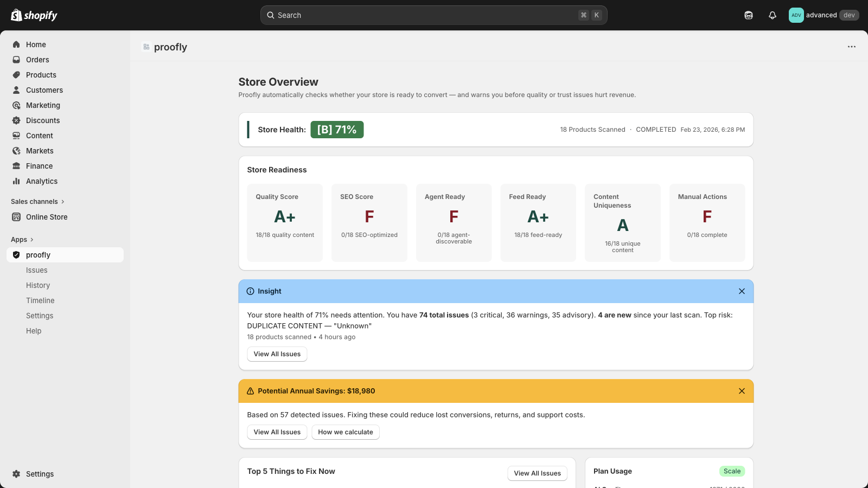Image resolution: width=868 pixels, height=488 pixels.
Task: Open How we calculate savings details
Action: (x=345, y=432)
